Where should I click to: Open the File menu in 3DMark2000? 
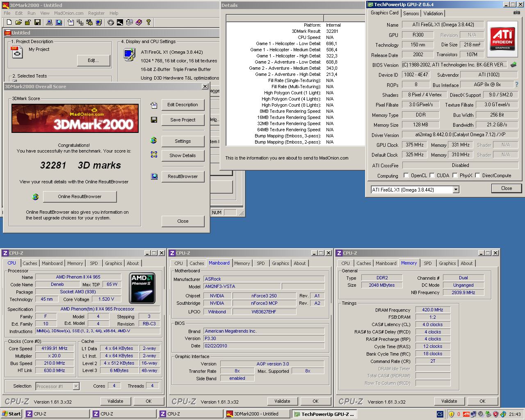(7, 13)
